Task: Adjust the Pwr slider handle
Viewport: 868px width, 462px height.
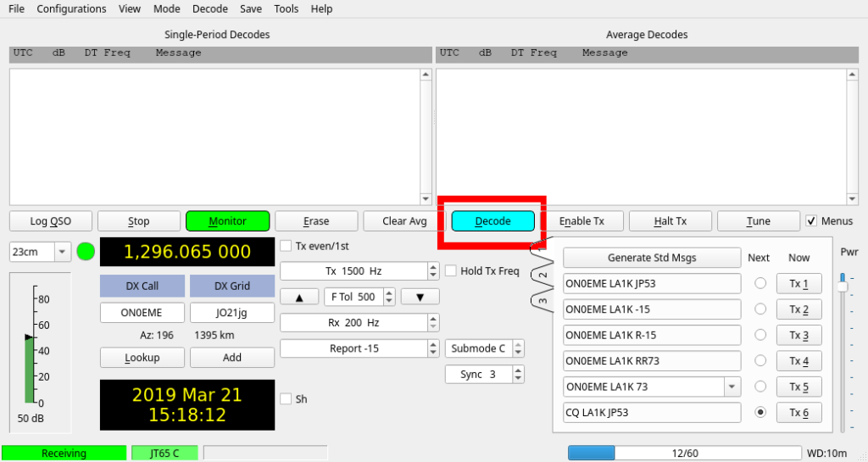Action: click(842, 287)
